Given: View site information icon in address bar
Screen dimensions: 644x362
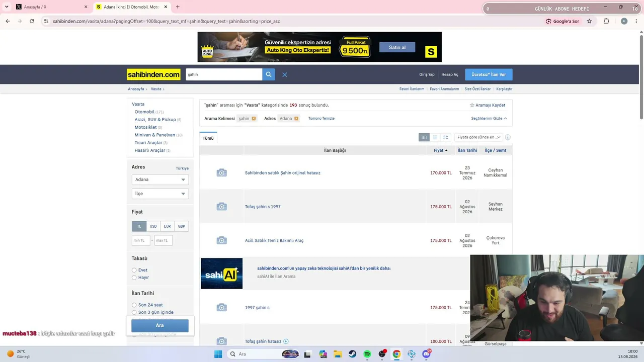Looking at the screenshot, I should (x=46, y=21).
